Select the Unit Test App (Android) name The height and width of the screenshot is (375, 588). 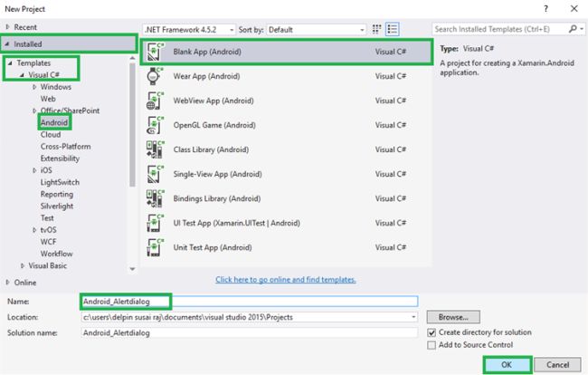[213, 247]
